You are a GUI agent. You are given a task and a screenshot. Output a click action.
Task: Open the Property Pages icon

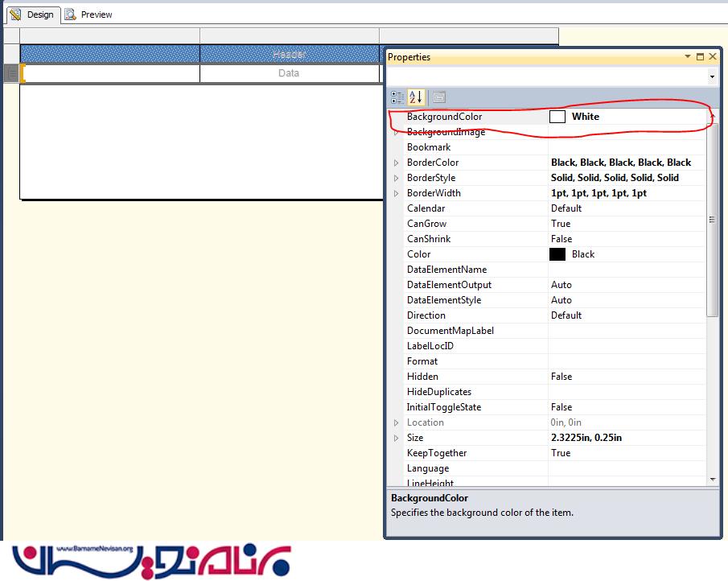[x=438, y=97]
